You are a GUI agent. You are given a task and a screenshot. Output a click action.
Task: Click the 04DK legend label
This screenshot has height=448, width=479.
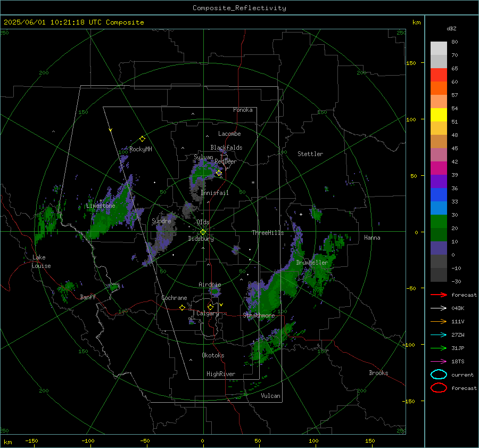pos(458,308)
